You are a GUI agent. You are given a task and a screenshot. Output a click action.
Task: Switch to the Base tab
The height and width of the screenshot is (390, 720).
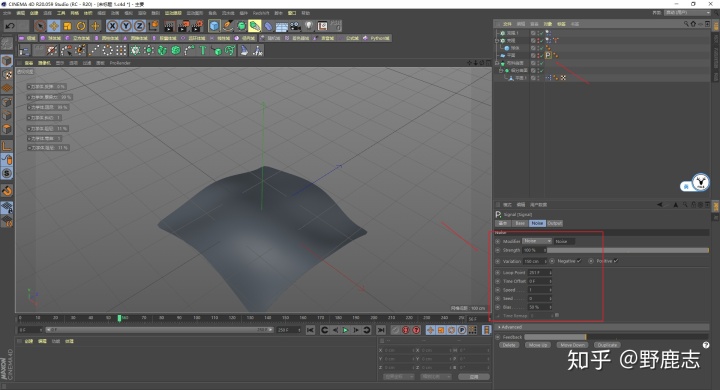(x=520, y=223)
